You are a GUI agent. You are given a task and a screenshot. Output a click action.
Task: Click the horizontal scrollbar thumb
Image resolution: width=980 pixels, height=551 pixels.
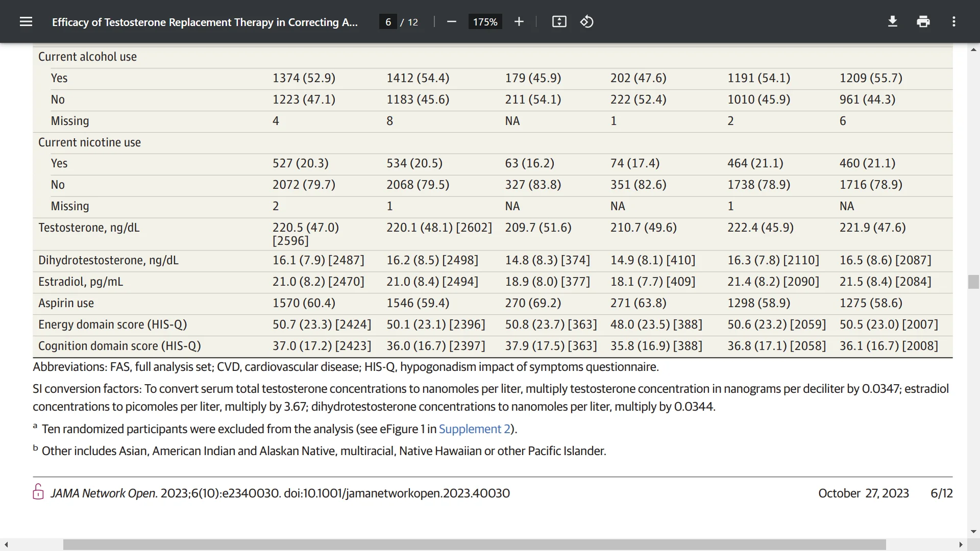click(474, 545)
